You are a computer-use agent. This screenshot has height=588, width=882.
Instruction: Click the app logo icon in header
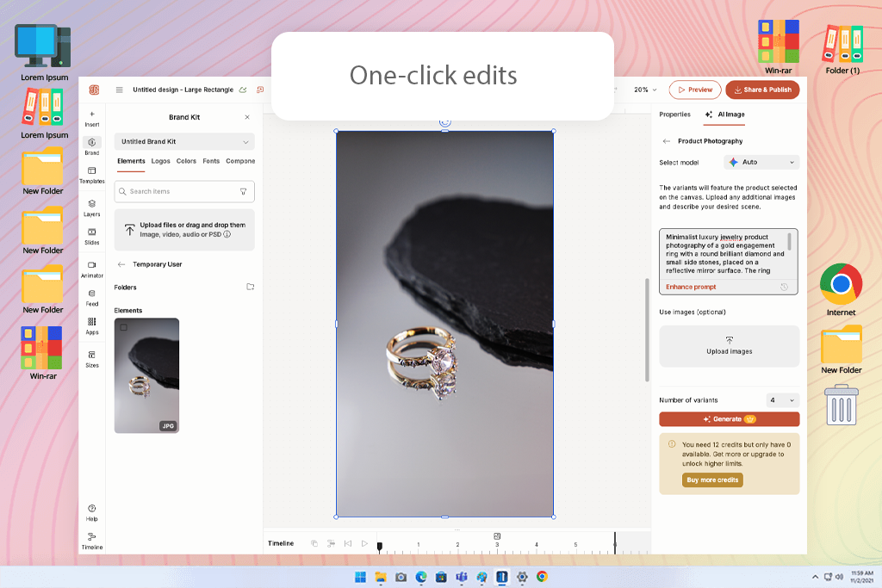click(94, 90)
